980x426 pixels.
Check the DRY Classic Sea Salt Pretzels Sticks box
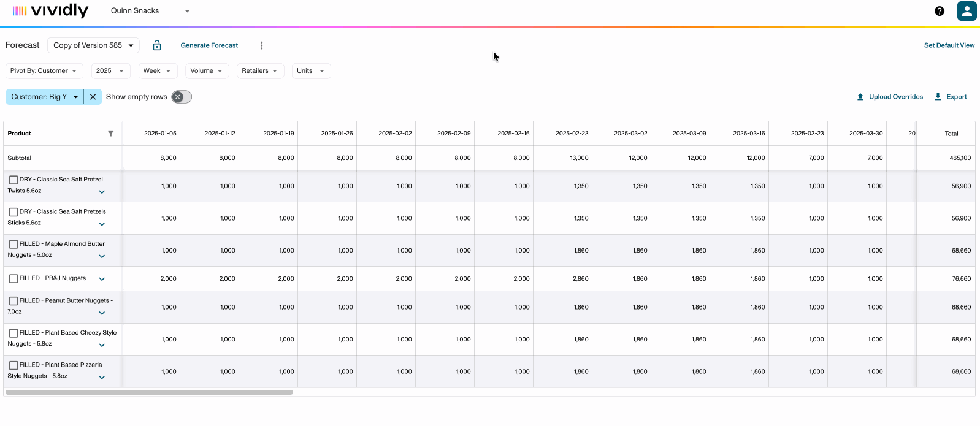point(13,212)
